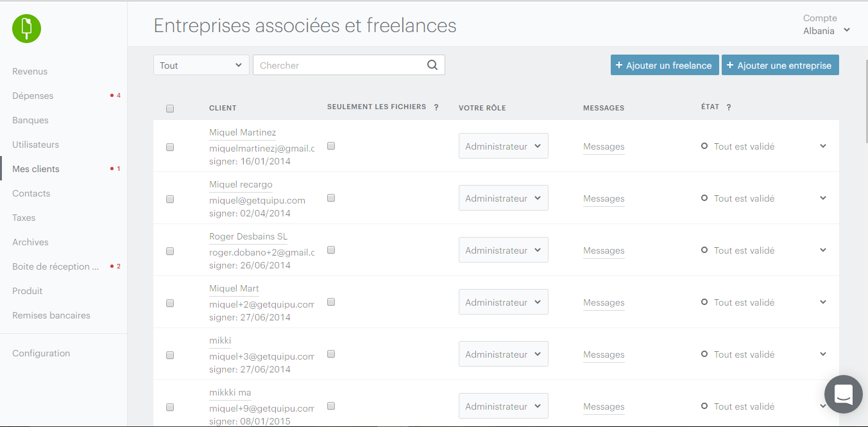Click Ajouter un freelance button
This screenshot has width=868, height=427.
(x=664, y=65)
